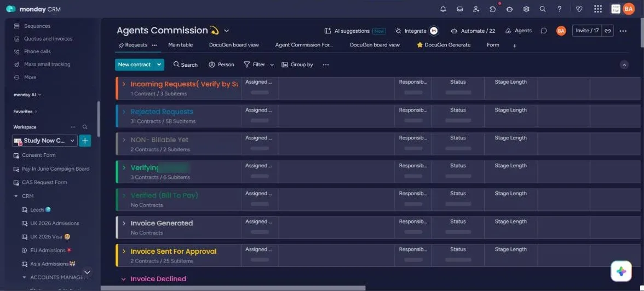Open the top bar settings gear
This screenshot has height=291, width=644.
point(526,9)
